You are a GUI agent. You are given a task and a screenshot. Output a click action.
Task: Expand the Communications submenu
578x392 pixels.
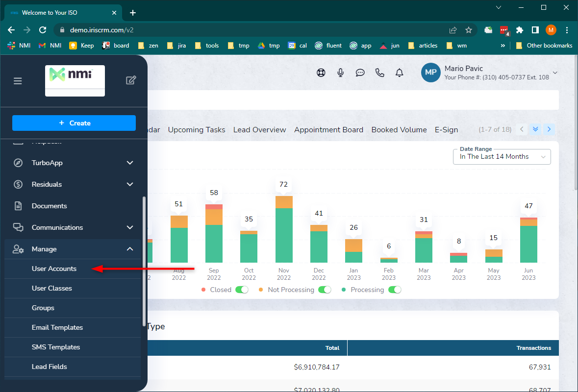[x=130, y=227]
